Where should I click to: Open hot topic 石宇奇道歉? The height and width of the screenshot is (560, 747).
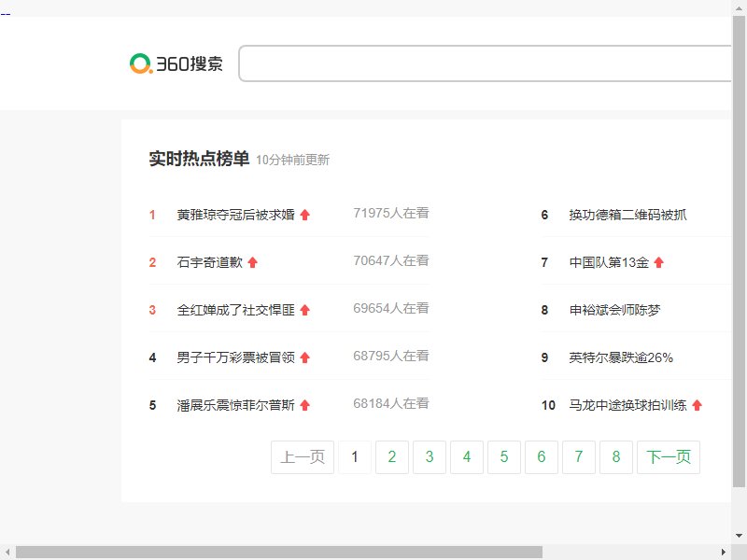tap(209, 262)
